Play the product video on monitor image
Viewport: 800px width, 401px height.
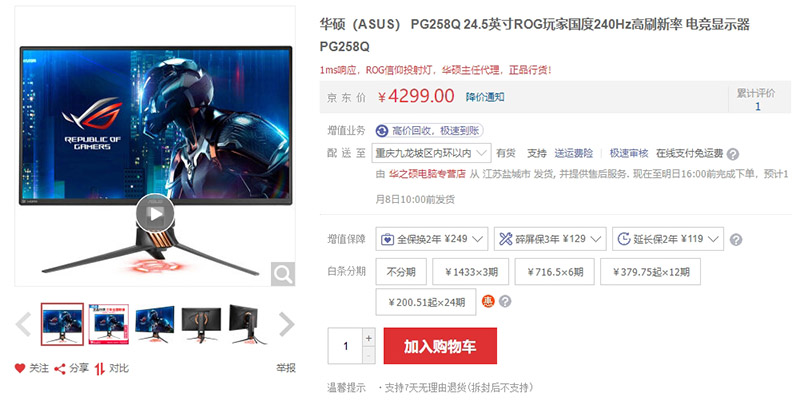tap(155, 213)
